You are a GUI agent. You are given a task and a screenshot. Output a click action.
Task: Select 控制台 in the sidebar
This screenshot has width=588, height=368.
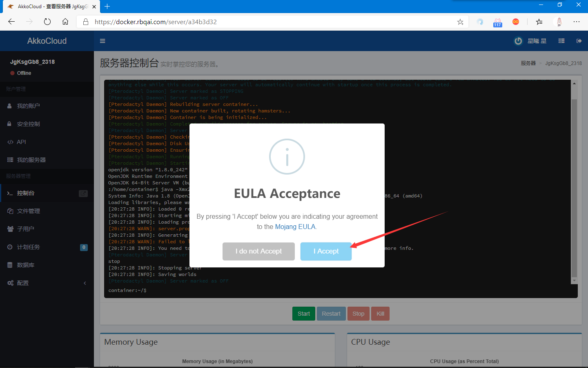click(x=47, y=193)
